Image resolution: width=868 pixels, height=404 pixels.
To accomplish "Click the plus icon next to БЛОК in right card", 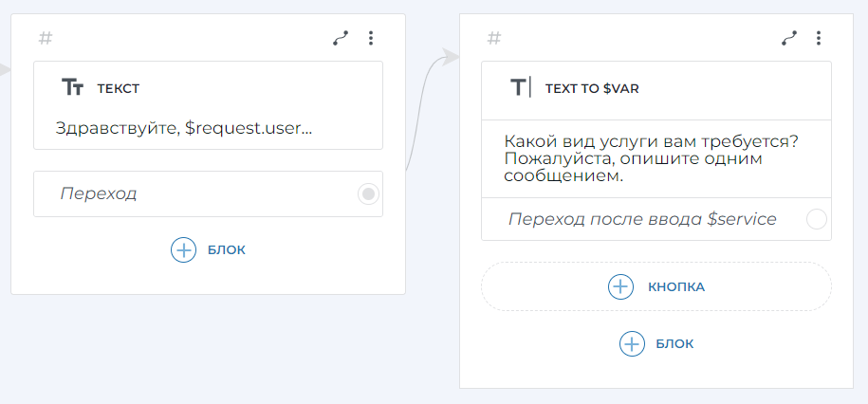I will click(631, 343).
